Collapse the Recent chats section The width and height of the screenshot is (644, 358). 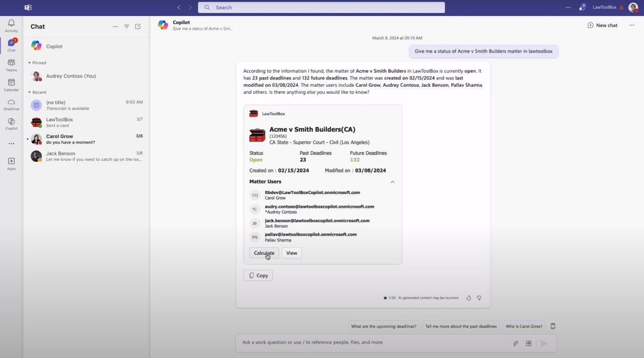38,92
